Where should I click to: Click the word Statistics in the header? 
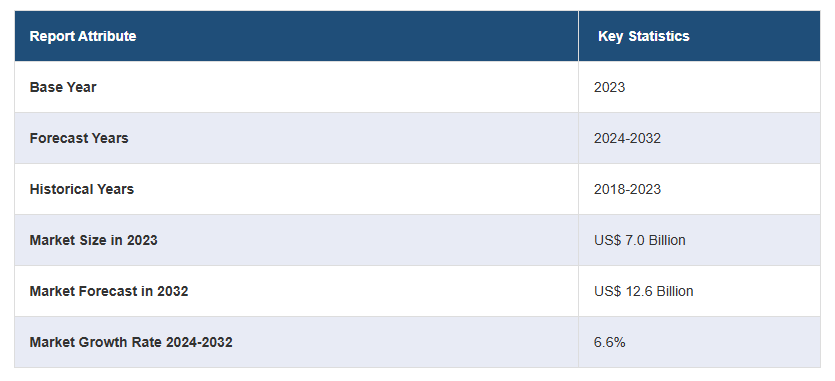click(659, 36)
